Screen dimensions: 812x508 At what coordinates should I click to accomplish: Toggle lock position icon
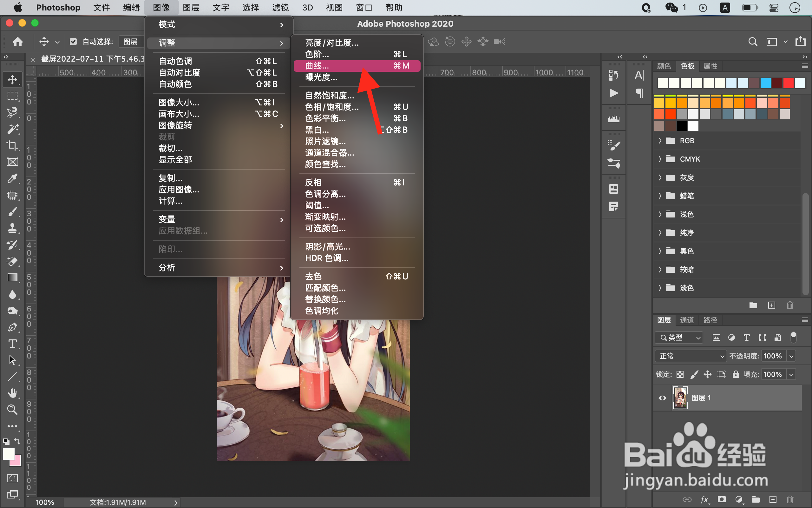[708, 374]
